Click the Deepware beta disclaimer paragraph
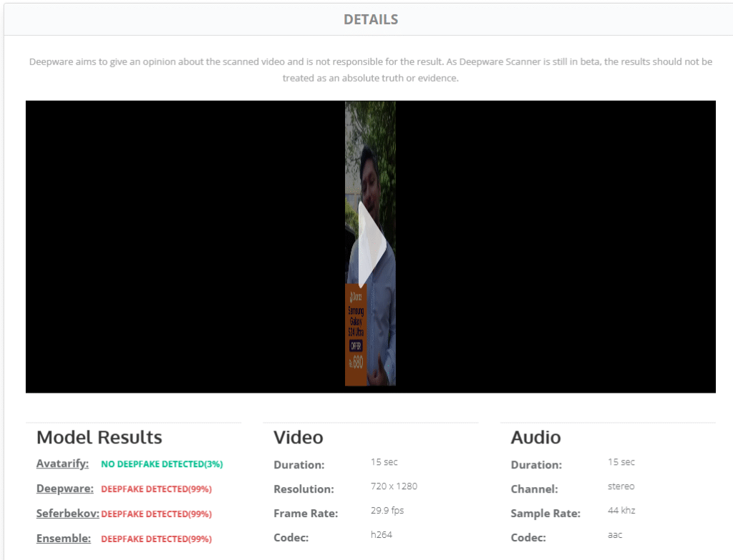Screen dimensions: 733x560 pyautogui.click(x=371, y=70)
